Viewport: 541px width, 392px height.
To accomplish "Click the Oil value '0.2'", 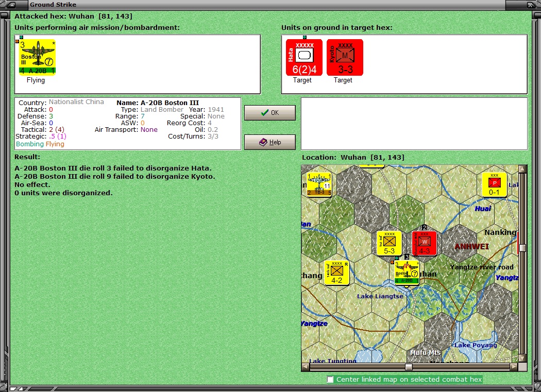I will (213, 130).
